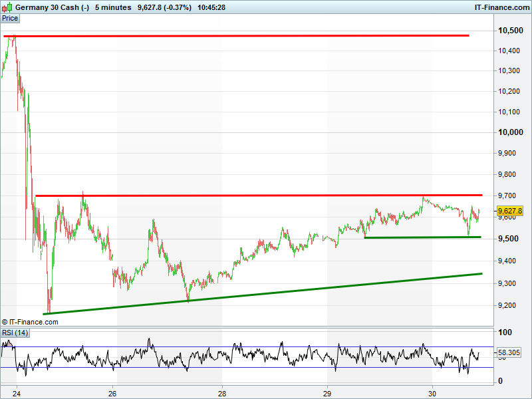Click the Germany 30 Cash (-) instrument name
The image size is (532, 399).
coord(53,7)
